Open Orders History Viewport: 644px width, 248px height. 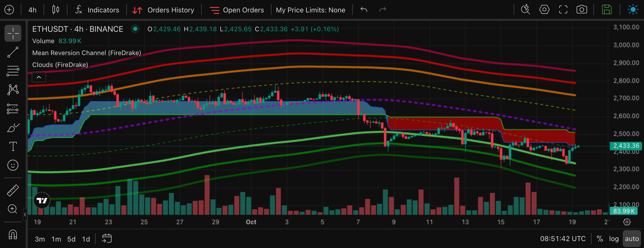(163, 10)
